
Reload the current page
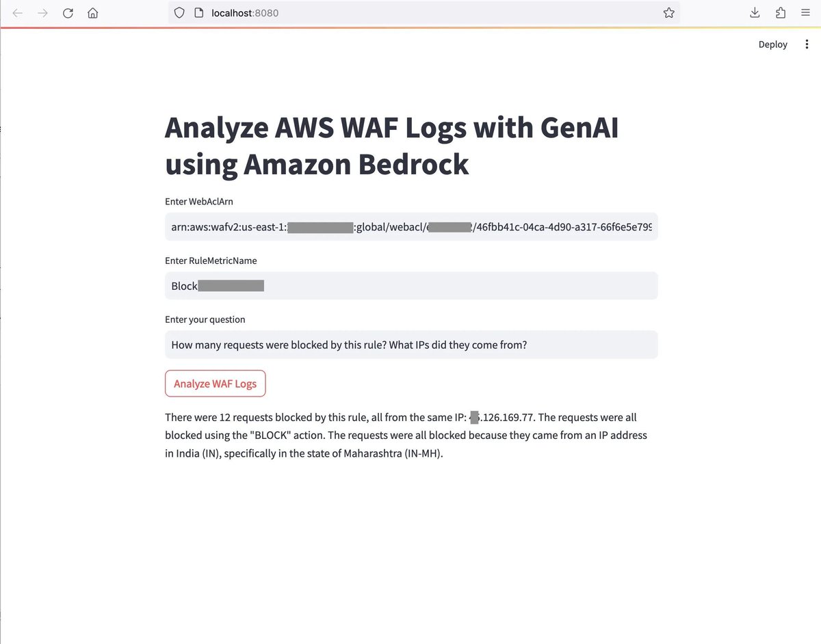point(68,13)
